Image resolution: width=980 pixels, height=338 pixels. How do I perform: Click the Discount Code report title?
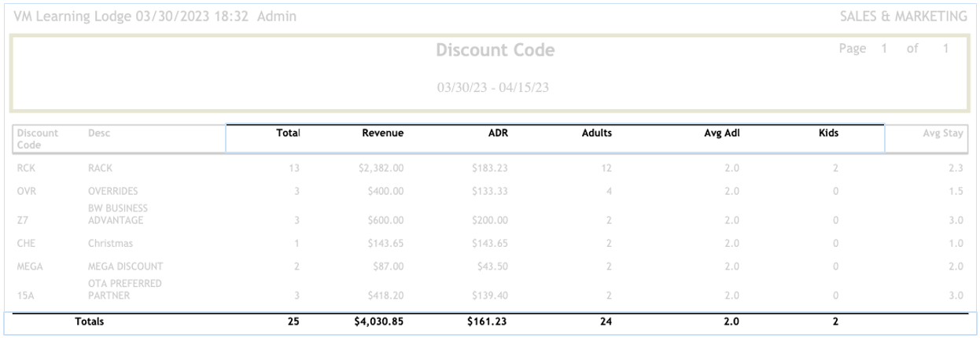click(x=496, y=50)
